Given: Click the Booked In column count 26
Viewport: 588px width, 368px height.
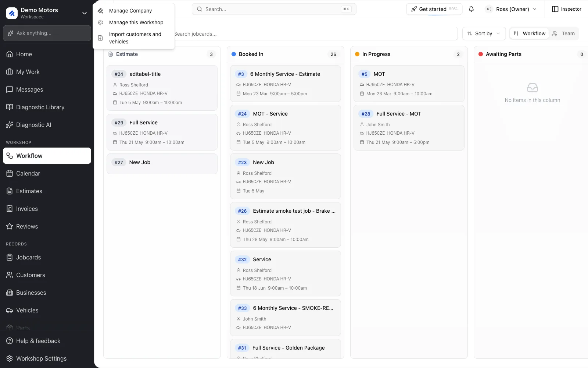Looking at the screenshot, I should [333, 54].
